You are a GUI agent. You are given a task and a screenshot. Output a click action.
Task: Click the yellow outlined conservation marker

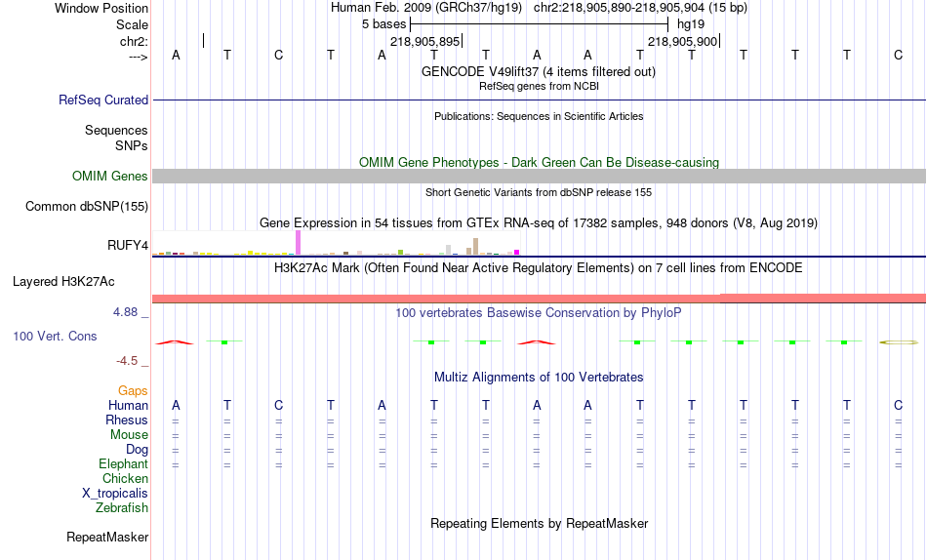pyautogui.click(x=899, y=341)
